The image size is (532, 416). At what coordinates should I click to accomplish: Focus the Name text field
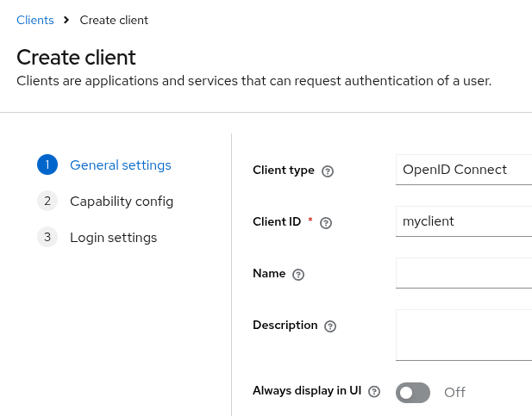click(463, 273)
